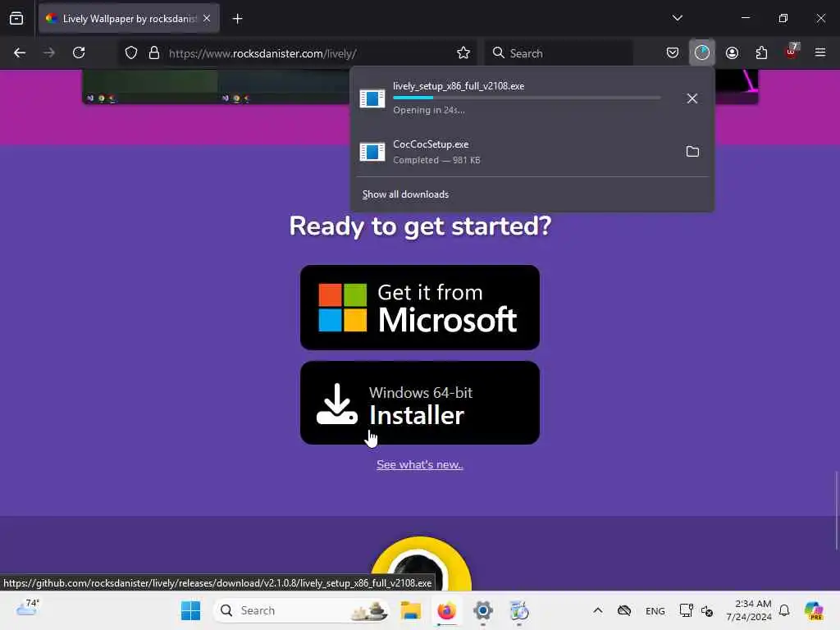Open the tracking protection shield icon
The image size is (840, 630).
click(x=131, y=52)
